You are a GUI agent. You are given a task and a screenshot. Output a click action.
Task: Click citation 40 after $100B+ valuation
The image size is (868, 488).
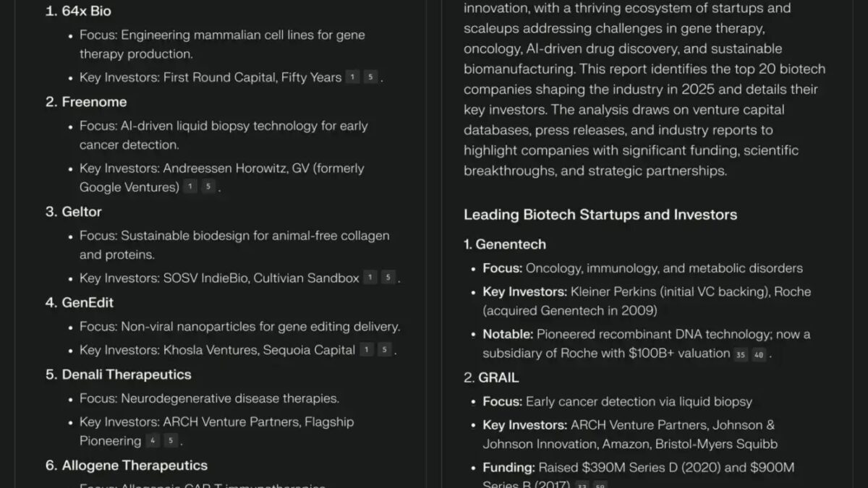pos(759,354)
